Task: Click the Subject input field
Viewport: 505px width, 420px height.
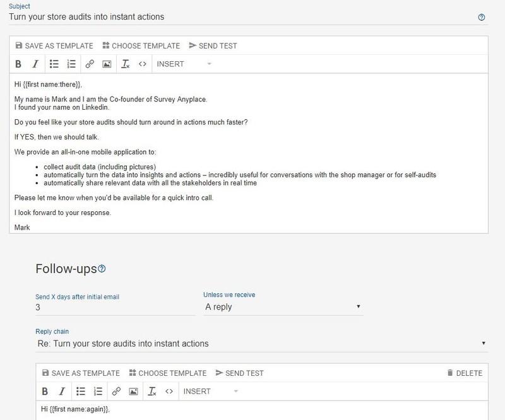Action: [x=240, y=17]
